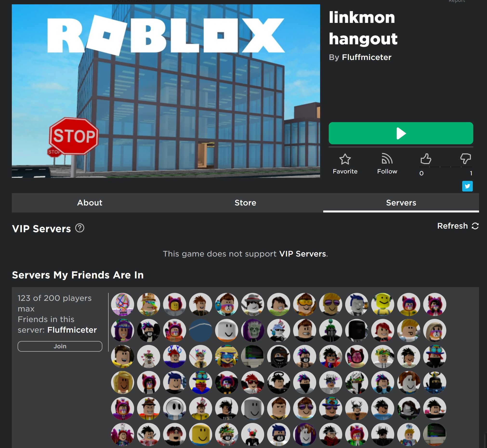The width and height of the screenshot is (487, 448).
Task: Click the yellow smiley noob avatar in first row
Action: (383, 304)
